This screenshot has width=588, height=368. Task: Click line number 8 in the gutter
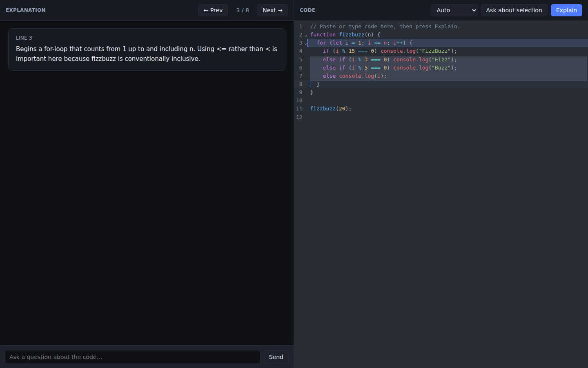coord(301,84)
